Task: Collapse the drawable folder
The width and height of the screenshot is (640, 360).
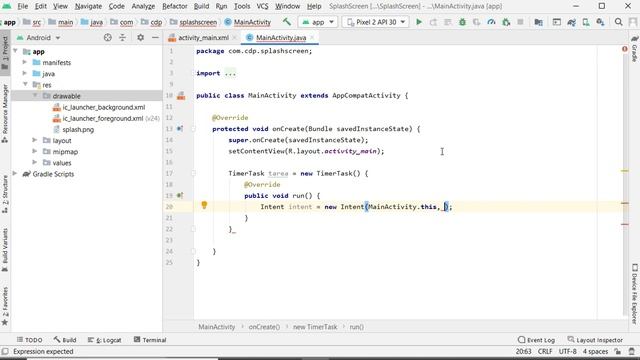Action: coord(35,96)
